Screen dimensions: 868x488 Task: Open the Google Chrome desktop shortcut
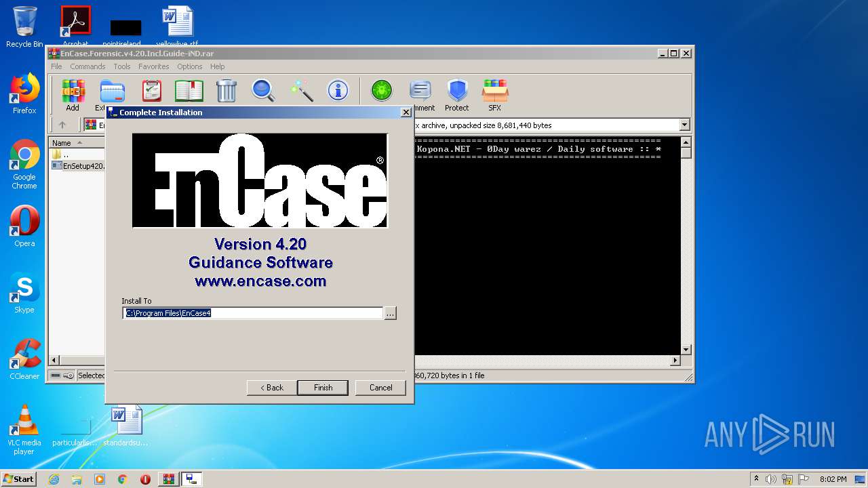24,164
